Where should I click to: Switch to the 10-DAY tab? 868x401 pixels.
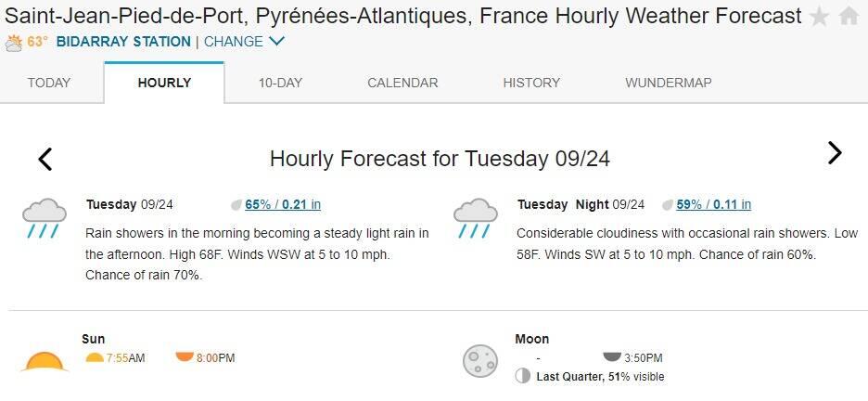click(x=280, y=84)
